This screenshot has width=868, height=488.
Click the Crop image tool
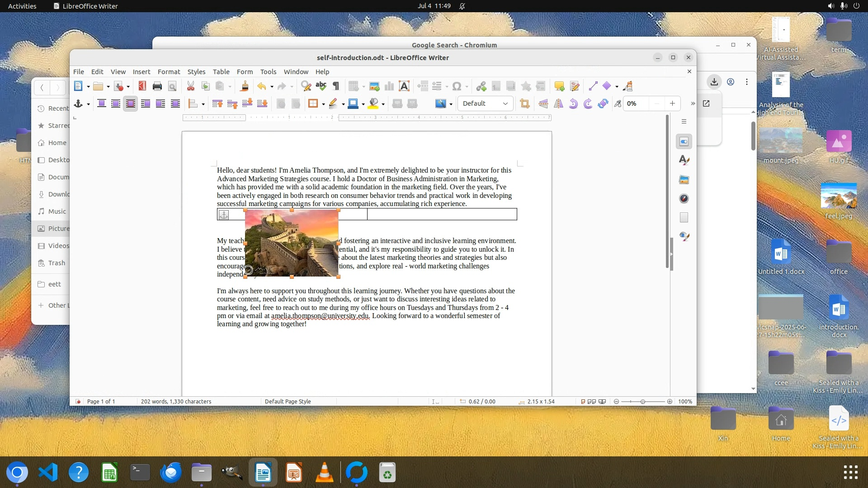point(524,103)
